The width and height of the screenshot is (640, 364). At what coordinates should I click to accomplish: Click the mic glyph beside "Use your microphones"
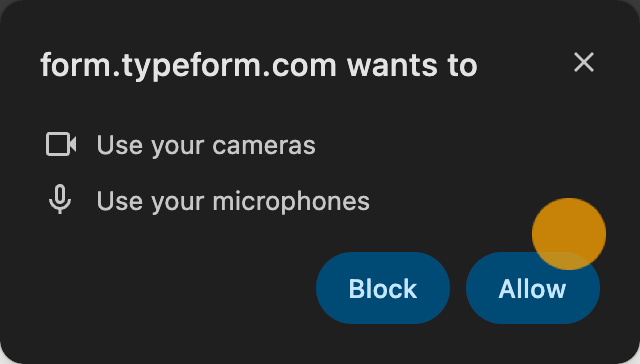pyautogui.click(x=60, y=199)
